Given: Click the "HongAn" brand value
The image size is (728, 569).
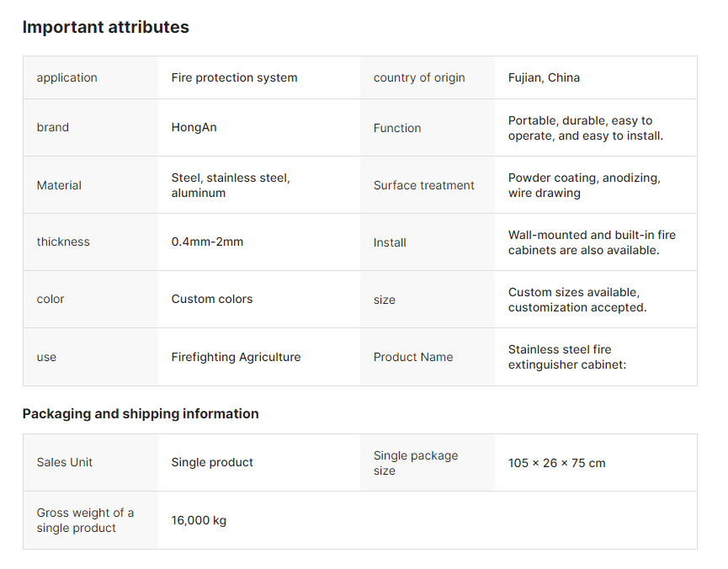Looking at the screenshot, I should (194, 128).
